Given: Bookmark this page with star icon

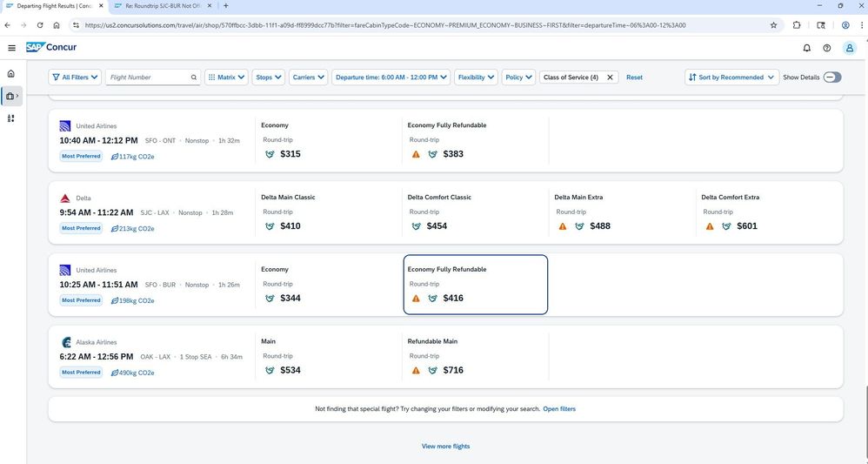Looking at the screenshot, I should tap(773, 25).
